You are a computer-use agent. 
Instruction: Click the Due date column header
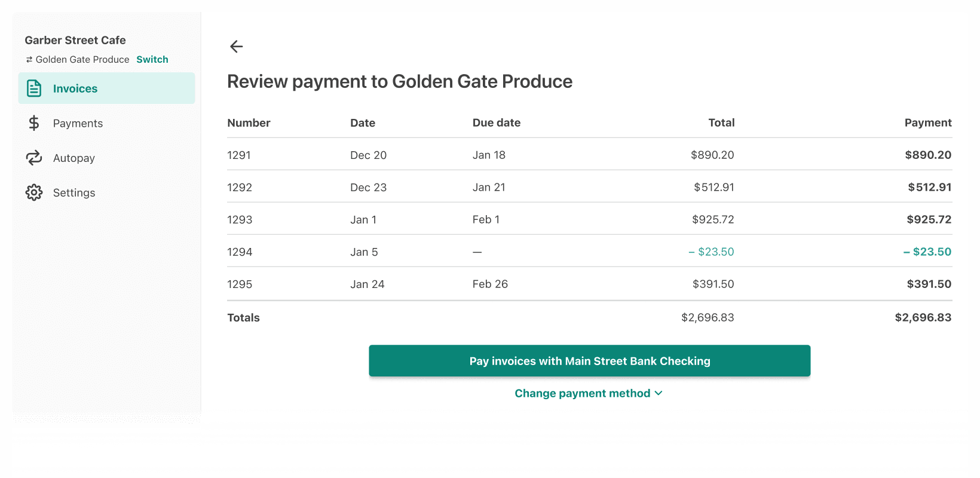point(496,122)
